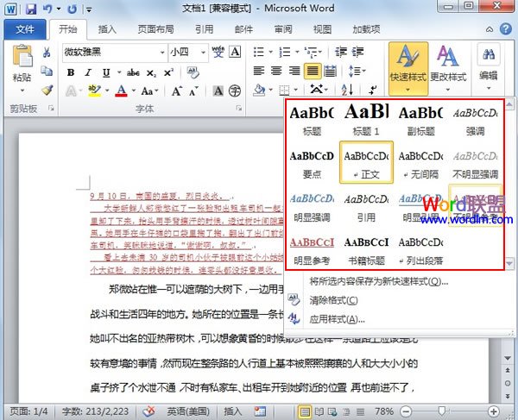The height and width of the screenshot is (420, 518).
Task: Click the enclosed character (字) icon
Action: point(235,91)
